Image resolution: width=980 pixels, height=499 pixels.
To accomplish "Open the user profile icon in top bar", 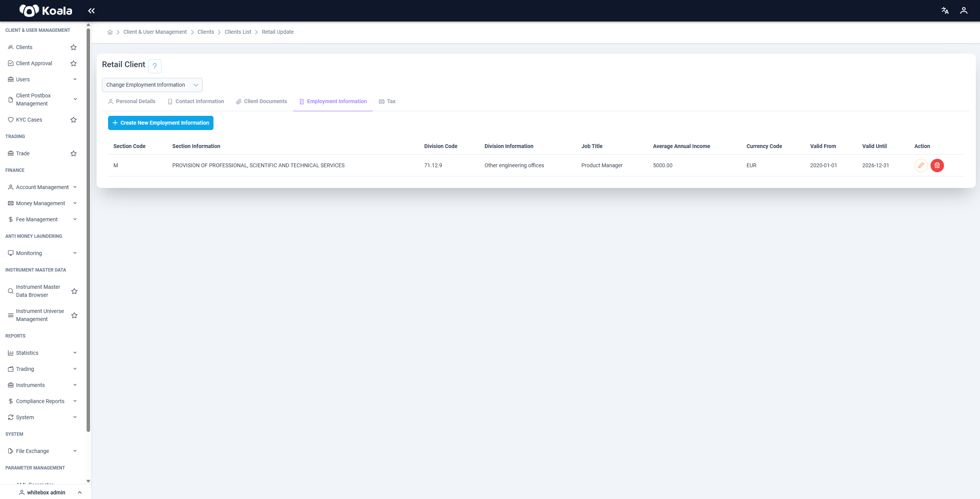I will pos(964,11).
